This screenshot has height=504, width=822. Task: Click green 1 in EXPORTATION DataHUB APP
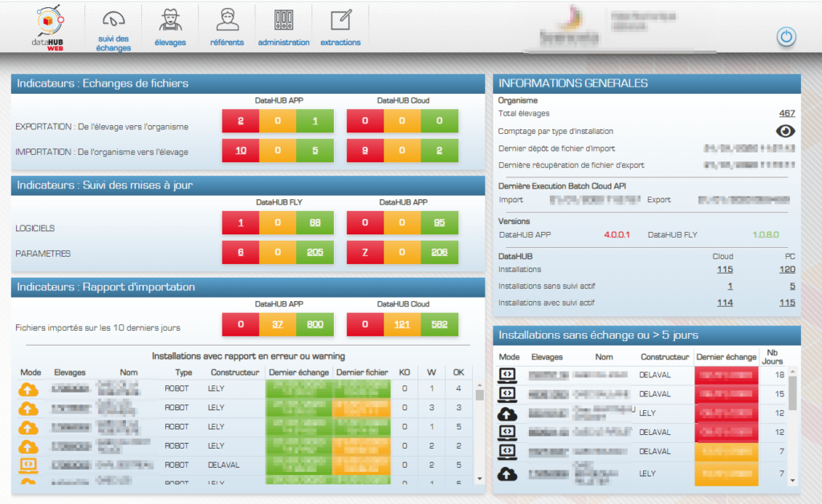pyautogui.click(x=315, y=121)
